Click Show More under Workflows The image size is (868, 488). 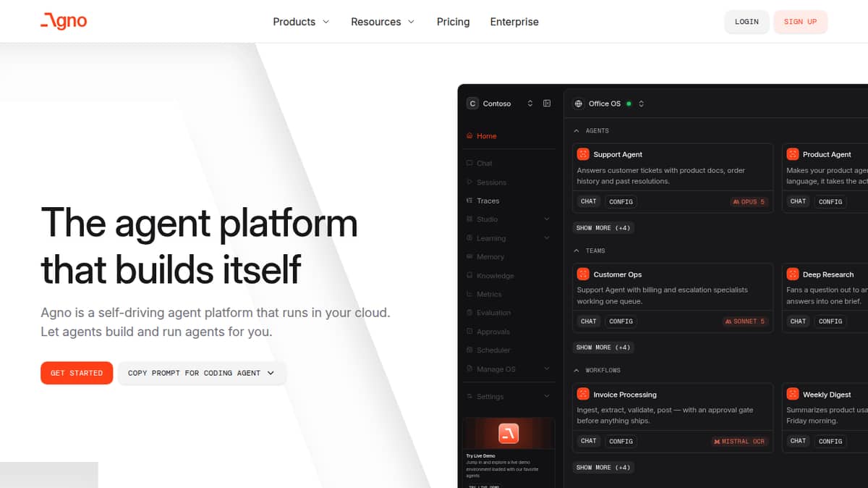tap(603, 468)
